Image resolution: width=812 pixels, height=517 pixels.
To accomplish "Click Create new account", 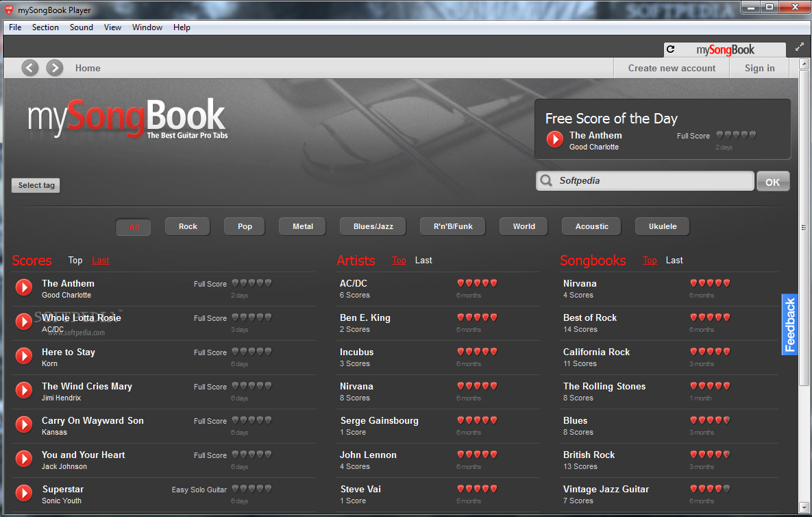I will pyautogui.click(x=672, y=68).
